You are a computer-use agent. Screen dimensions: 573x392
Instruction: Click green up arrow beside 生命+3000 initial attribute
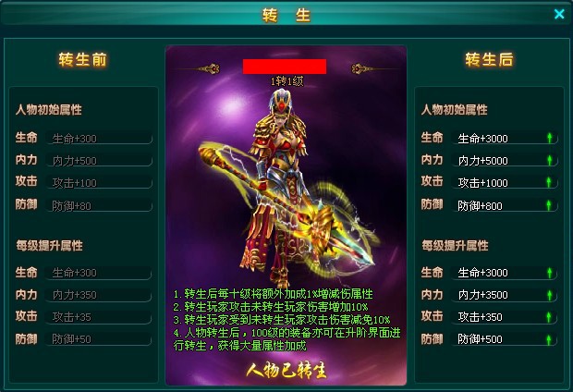click(x=549, y=138)
